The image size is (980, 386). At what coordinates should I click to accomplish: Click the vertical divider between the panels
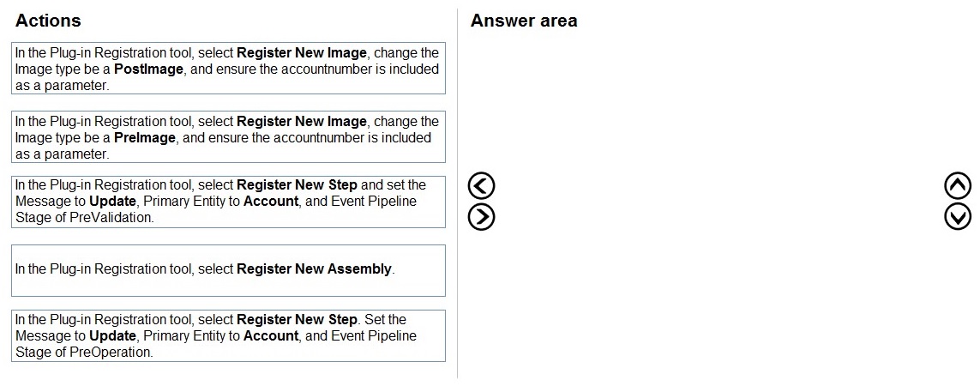(457, 193)
